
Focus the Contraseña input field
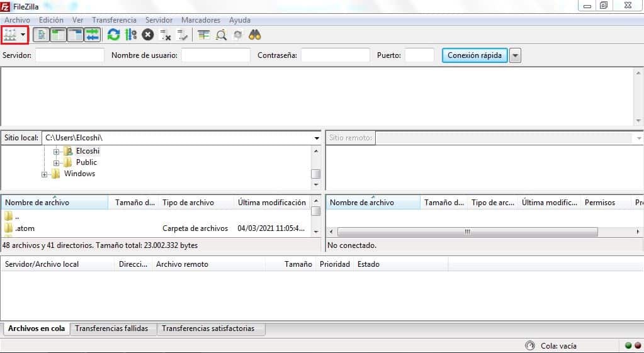click(336, 55)
